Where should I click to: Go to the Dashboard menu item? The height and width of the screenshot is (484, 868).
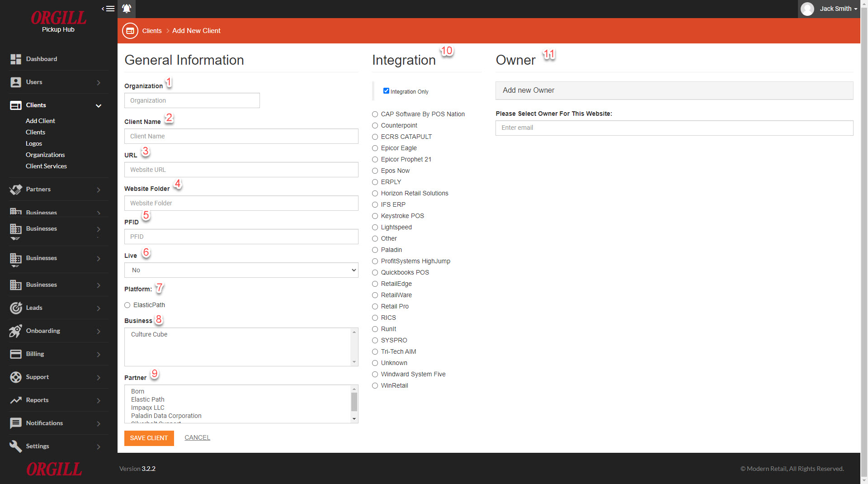point(42,59)
